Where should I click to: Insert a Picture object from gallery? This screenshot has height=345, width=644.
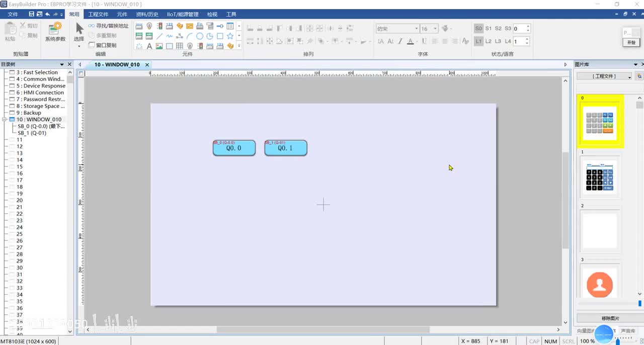pyautogui.click(x=159, y=46)
